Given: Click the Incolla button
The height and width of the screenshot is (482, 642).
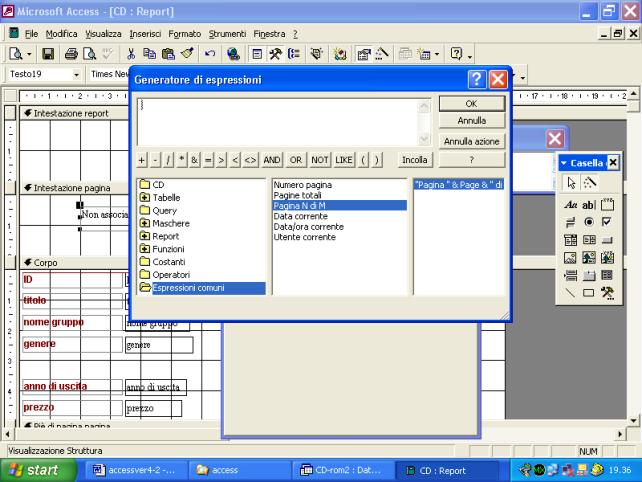Looking at the screenshot, I should 414,160.
